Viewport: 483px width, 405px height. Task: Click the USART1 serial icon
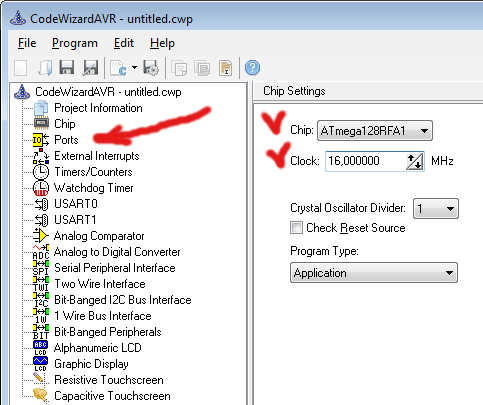[42, 220]
